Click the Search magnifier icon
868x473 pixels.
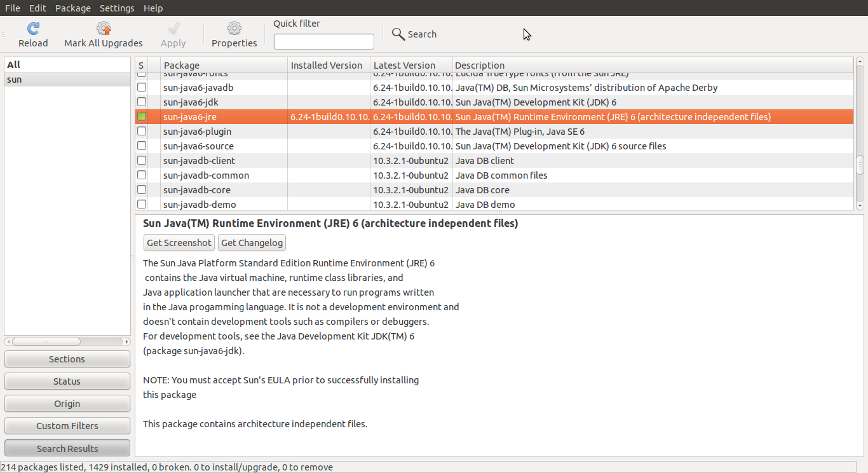pos(398,34)
